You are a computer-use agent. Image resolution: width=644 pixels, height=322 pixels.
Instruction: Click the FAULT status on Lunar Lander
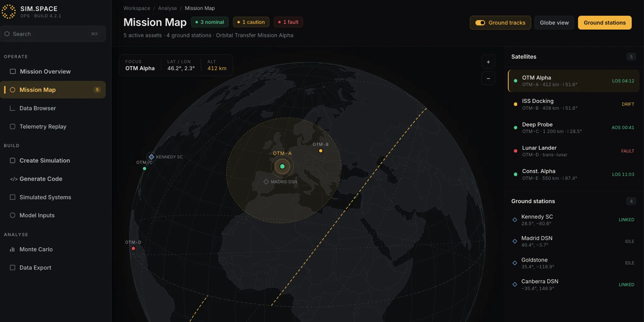click(627, 151)
